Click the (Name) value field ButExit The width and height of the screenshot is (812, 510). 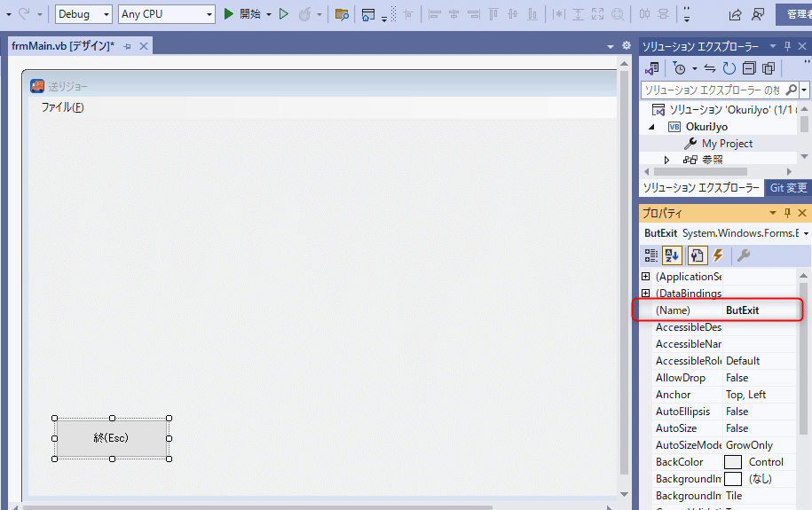(759, 310)
